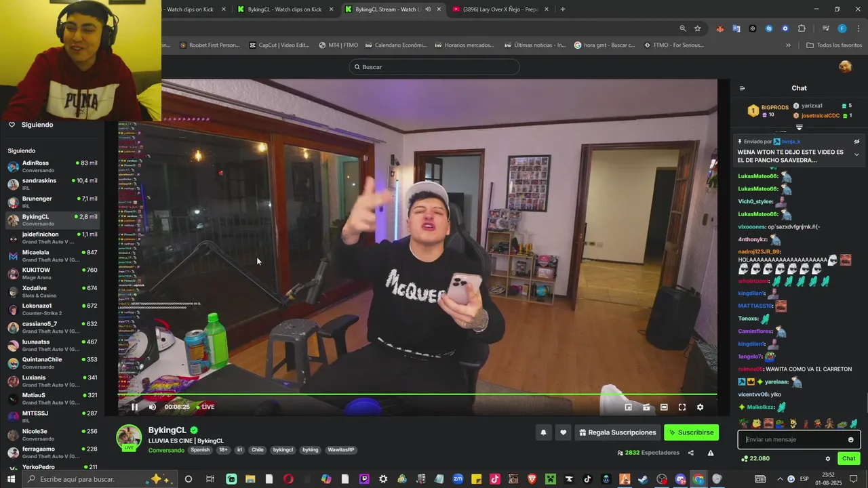868x488 pixels.
Task: Click the green stream progress bar
Action: coord(417,394)
